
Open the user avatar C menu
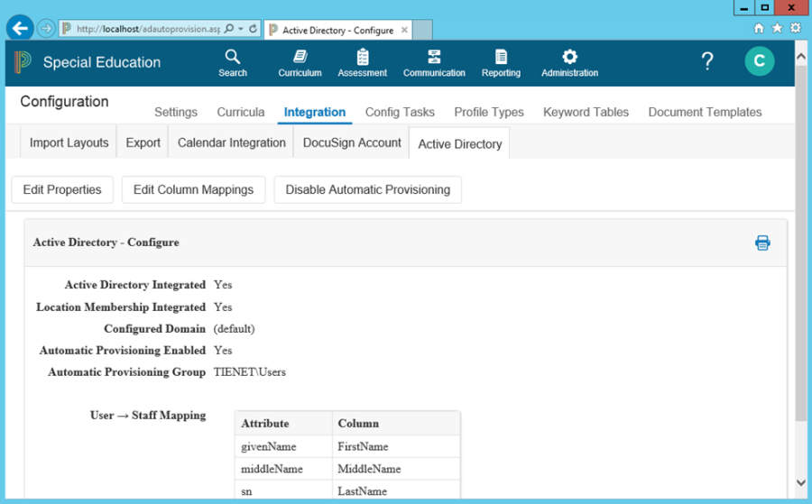759,61
